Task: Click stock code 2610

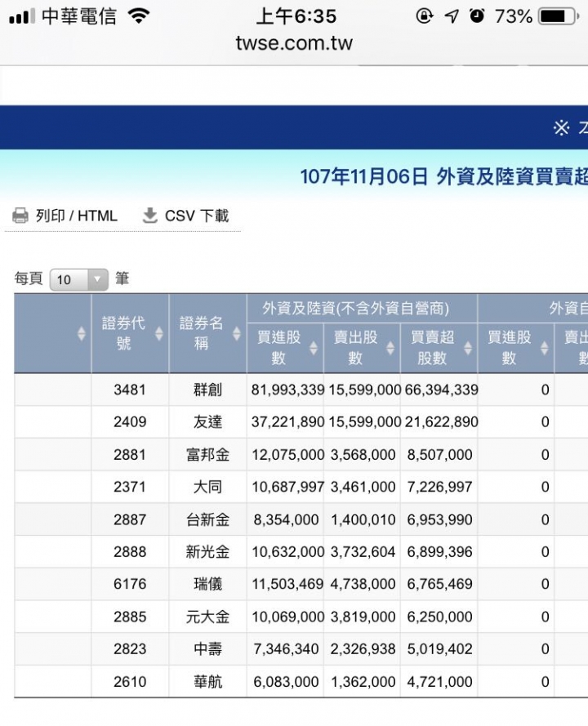Action: pyautogui.click(x=130, y=682)
